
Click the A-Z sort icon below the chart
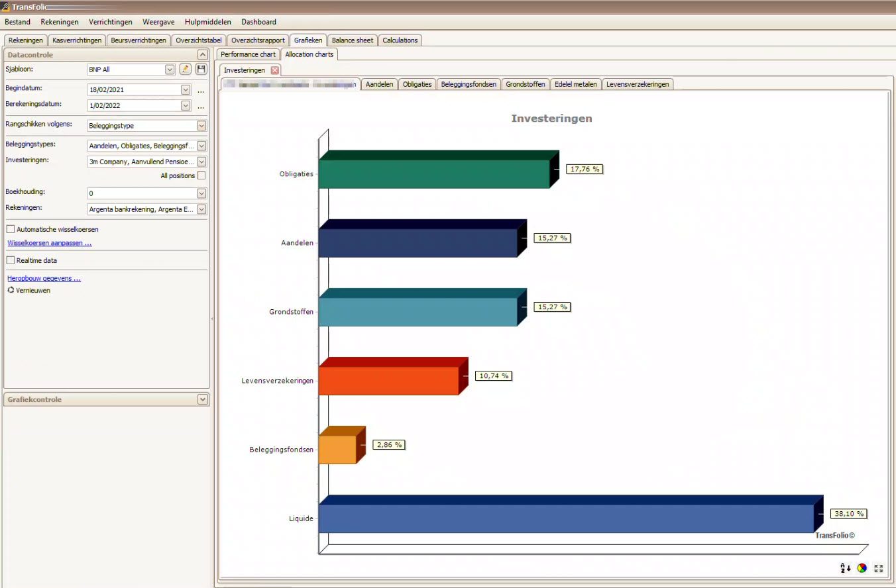(844, 568)
